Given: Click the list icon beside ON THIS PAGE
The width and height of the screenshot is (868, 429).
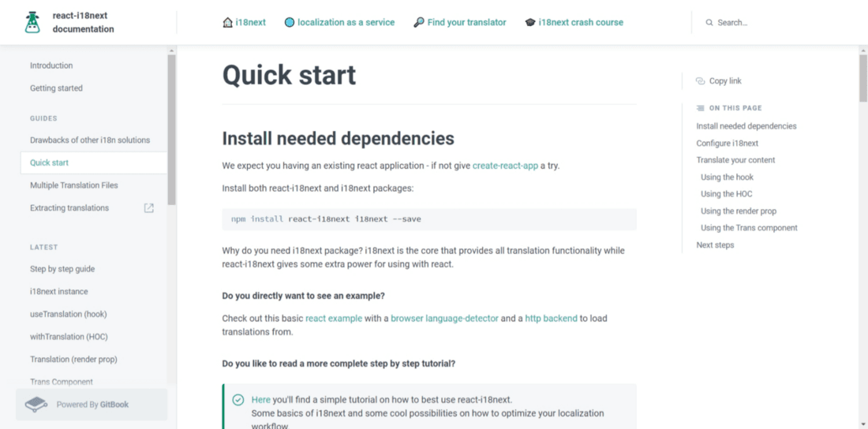Looking at the screenshot, I should [x=700, y=108].
